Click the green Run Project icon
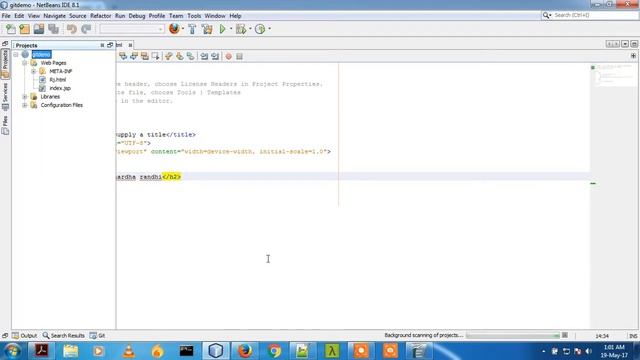 pyautogui.click(x=222, y=29)
